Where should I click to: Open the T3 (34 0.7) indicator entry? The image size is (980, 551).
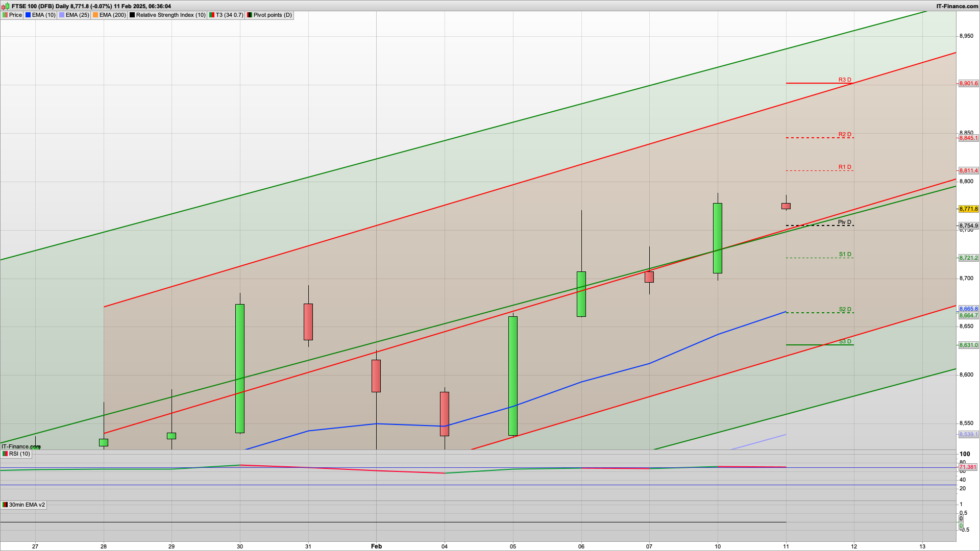(226, 15)
